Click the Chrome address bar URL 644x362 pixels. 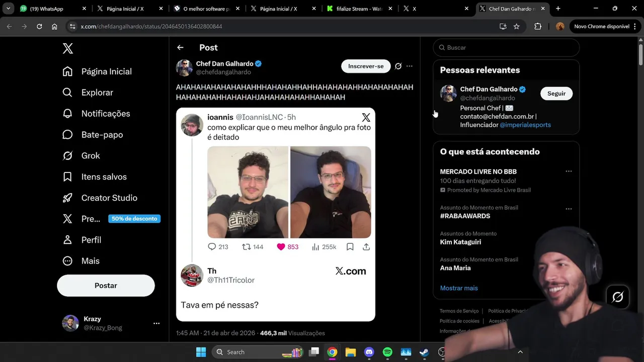(151, 26)
